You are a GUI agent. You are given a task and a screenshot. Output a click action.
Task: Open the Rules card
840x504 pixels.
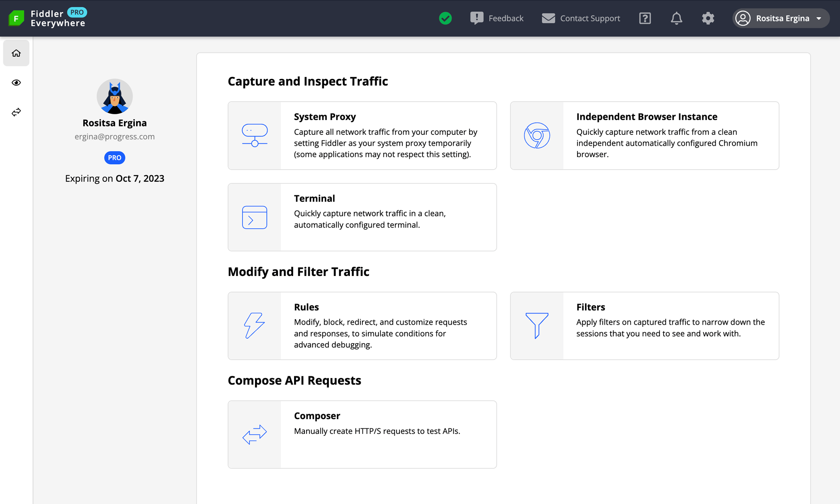[x=362, y=326]
